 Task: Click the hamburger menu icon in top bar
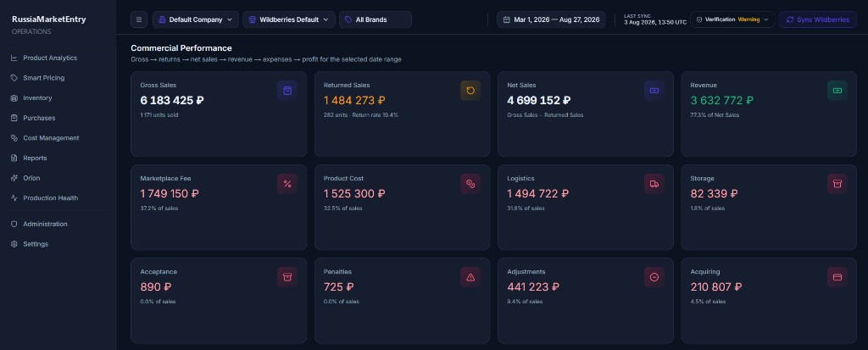(x=139, y=19)
